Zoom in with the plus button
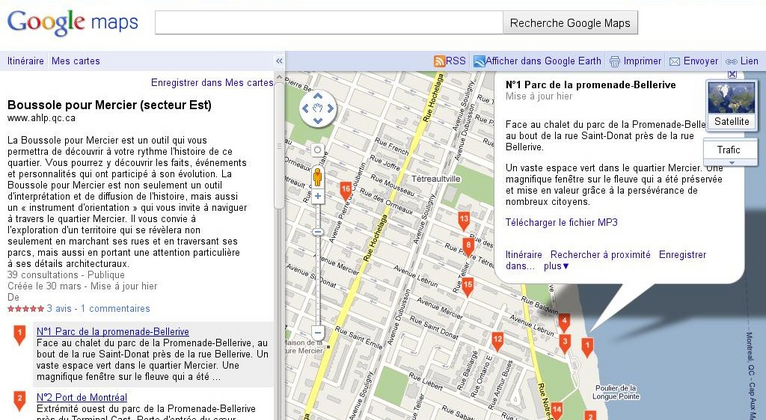The width and height of the screenshot is (766, 420). point(318,196)
